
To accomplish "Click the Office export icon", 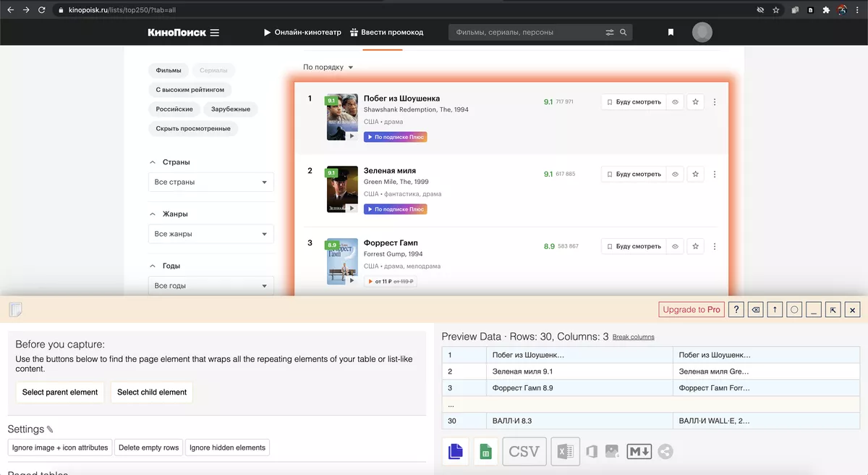I will click(x=591, y=452).
